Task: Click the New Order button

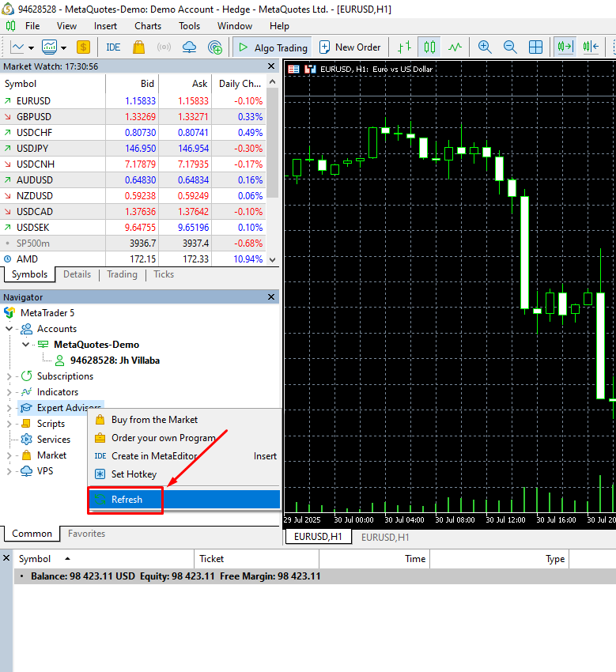Action: [x=350, y=47]
